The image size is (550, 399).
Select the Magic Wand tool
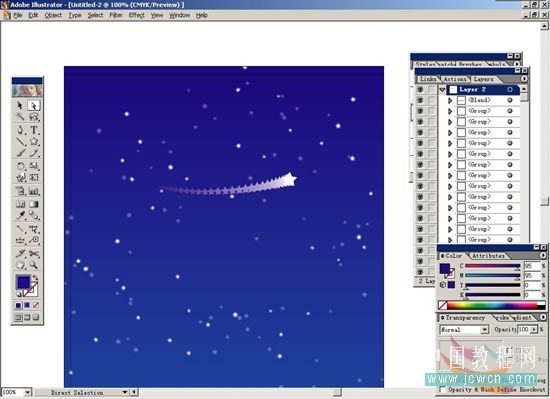click(x=20, y=117)
